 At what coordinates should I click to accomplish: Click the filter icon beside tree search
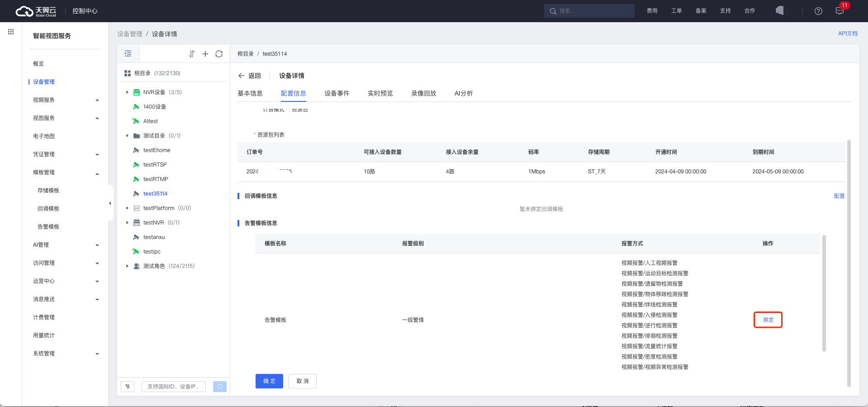pyautogui.click(x=128, y=386)
